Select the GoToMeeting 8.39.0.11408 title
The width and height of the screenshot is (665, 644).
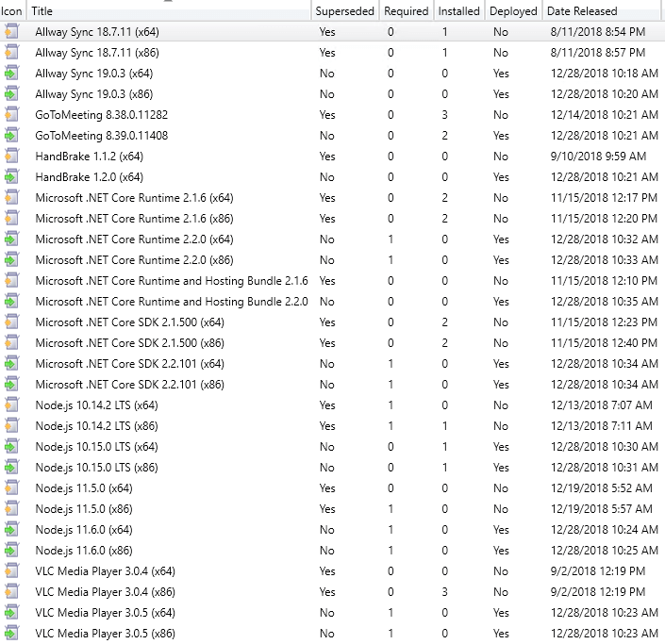[x=102, y=136]
